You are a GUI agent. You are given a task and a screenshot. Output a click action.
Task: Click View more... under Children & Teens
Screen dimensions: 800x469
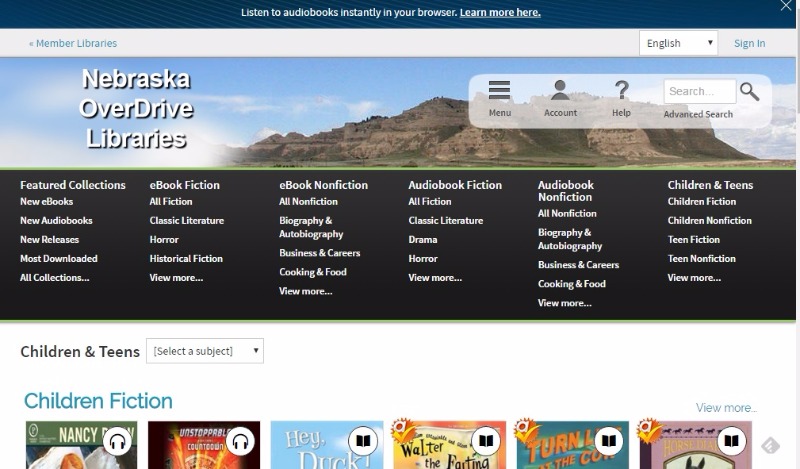[694, 278]
